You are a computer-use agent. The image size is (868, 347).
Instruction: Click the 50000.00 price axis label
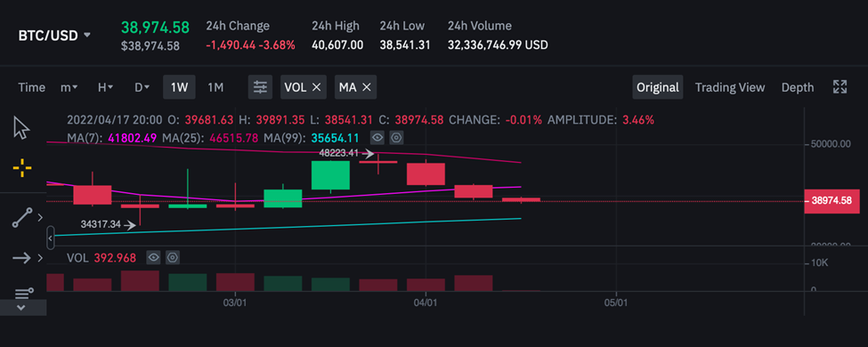pos(831,144)
